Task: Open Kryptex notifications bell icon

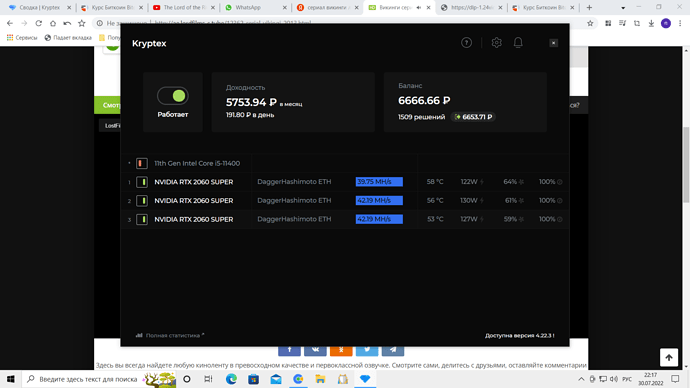Action: tap(518, 43)
